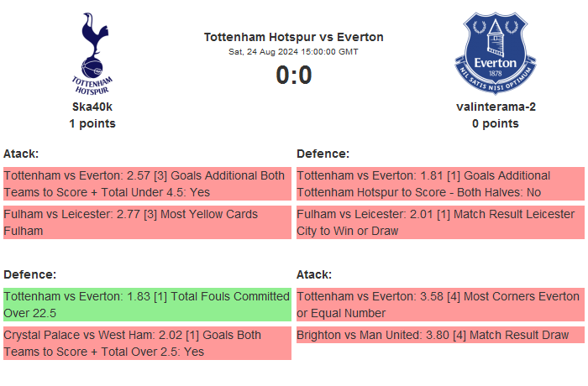Click valinterama-2's 0 points label
This screenshot has width=588, height=386.
pos(495,123)
